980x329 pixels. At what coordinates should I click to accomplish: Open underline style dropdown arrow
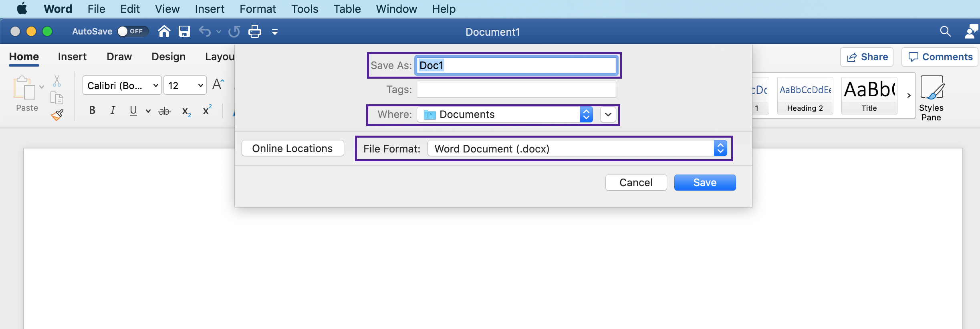[x=148, y=111]
